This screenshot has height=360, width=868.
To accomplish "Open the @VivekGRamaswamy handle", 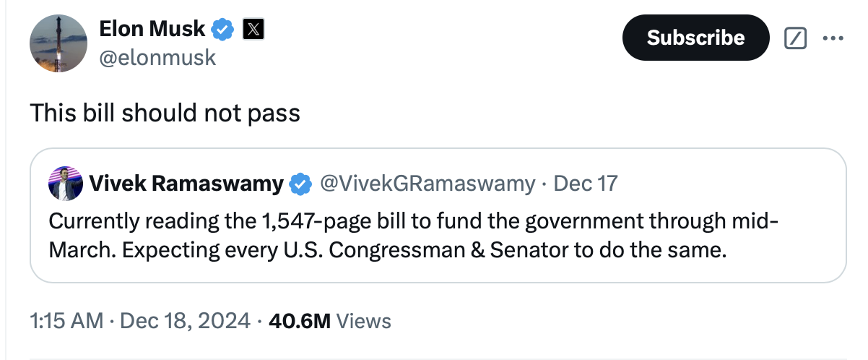I will point(427,184).
